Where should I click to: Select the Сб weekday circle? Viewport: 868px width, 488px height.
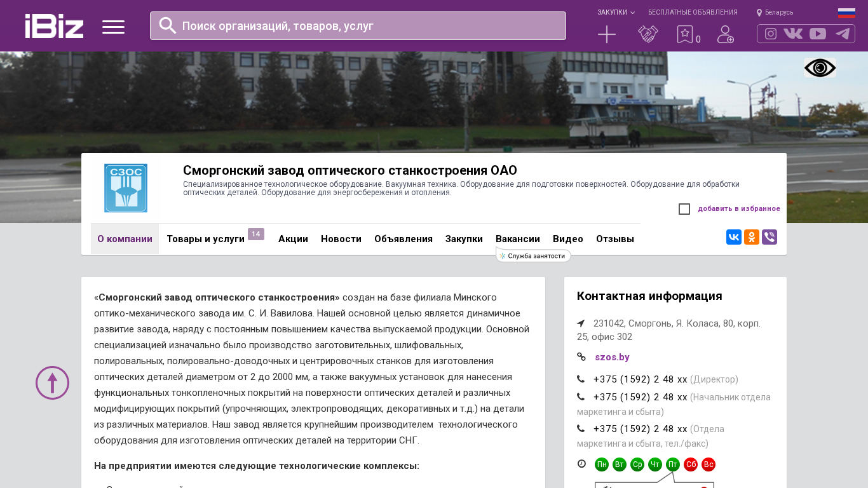click(x=691, y=464)
